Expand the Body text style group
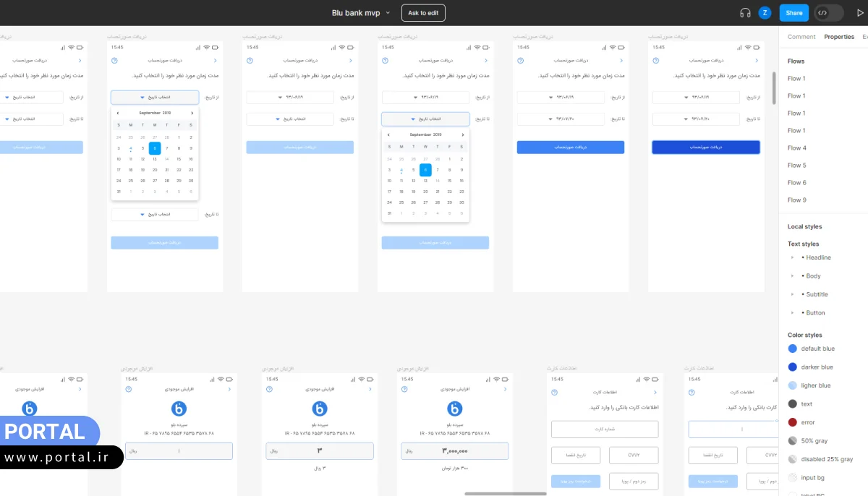868x496 pixels. [793, 276]
